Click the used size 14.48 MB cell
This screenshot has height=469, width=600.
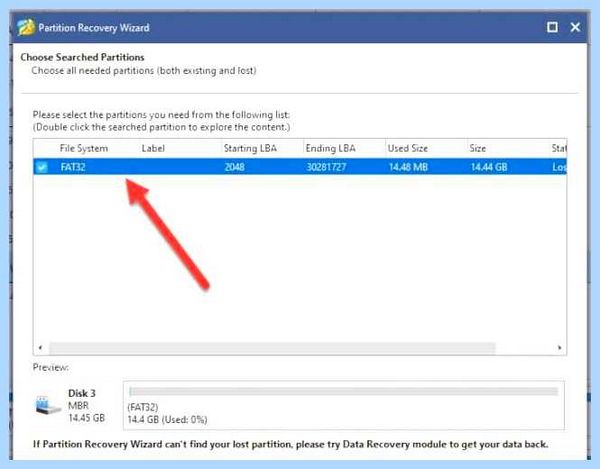coord(408,167)
